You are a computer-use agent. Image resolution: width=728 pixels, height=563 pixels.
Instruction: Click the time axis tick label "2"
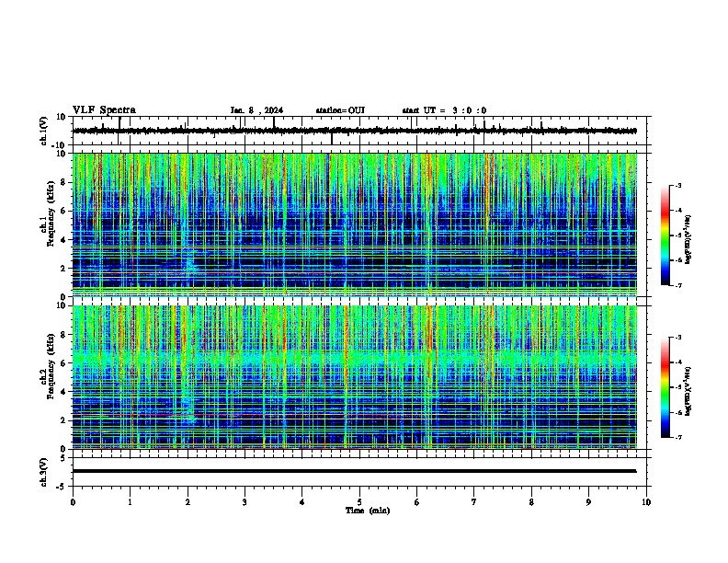click(x=188, y=502)
